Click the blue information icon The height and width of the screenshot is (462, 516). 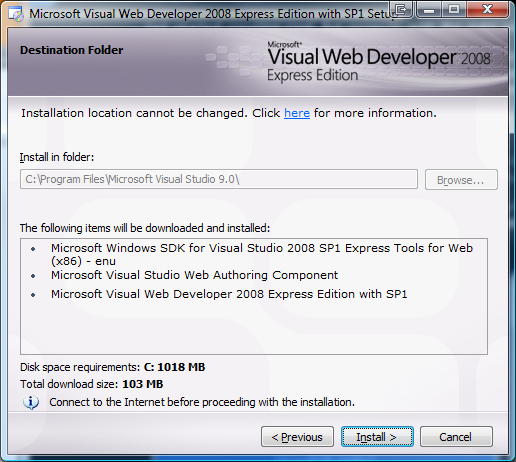(31, 402)
